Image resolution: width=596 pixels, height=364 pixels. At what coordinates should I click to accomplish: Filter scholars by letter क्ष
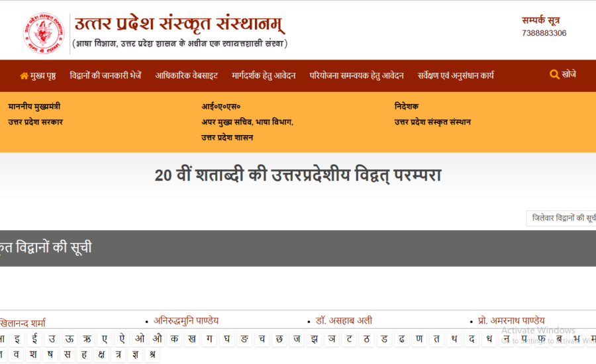(x=101, y=355)
